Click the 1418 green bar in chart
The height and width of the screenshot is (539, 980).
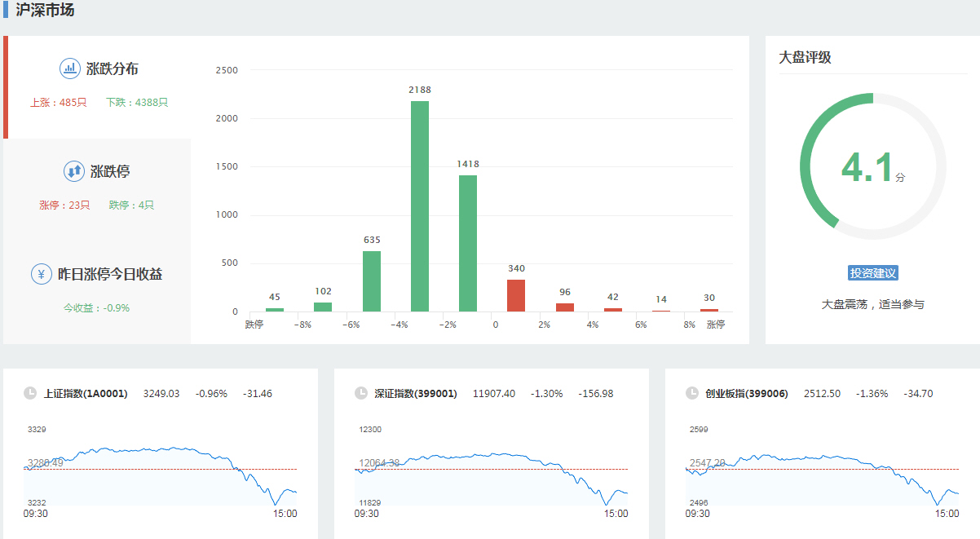click(x=468, y=243)
